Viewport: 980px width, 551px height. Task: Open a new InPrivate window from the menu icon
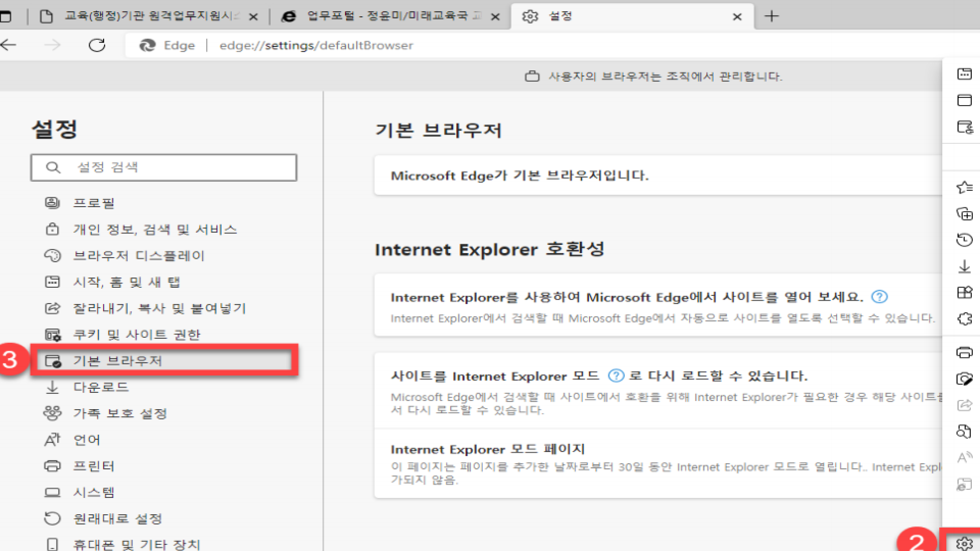tap(965, 127)
